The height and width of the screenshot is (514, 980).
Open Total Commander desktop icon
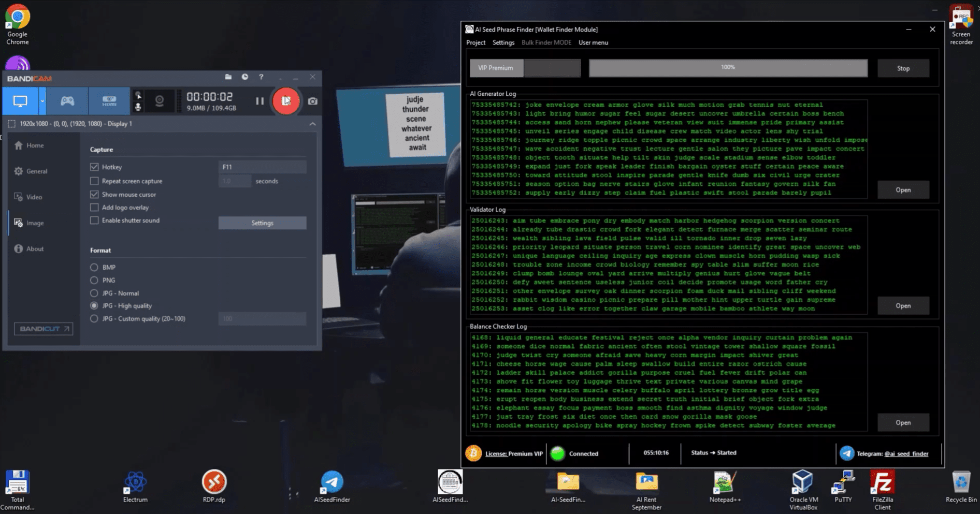click(18, 490)
